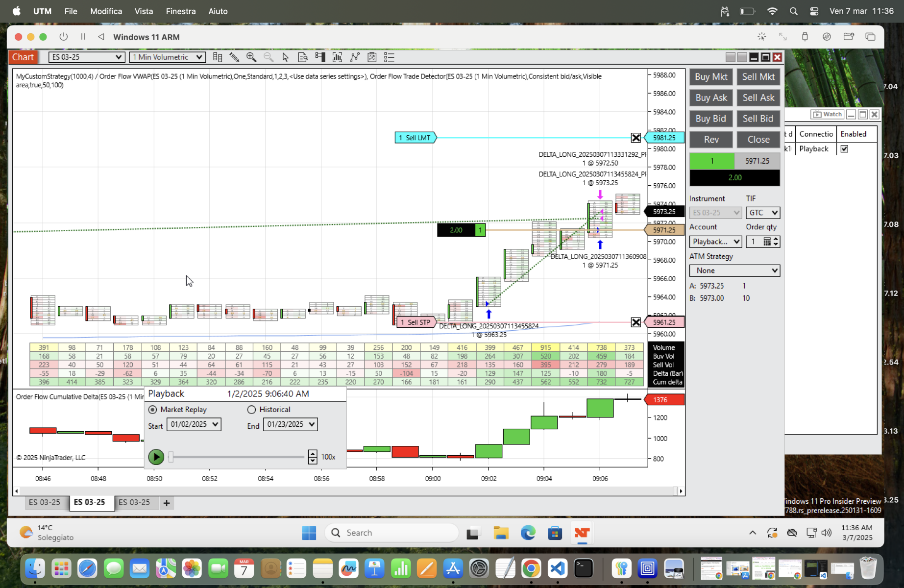The height and width of the screenshot is (588, 904).
Task: Toggle the Chart Trader panel icon
Action: 320,57
